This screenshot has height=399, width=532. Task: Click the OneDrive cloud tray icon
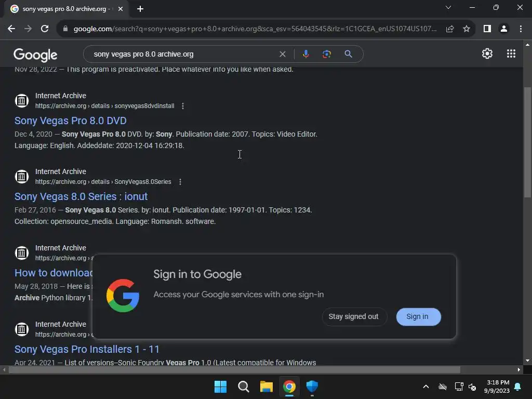click(x=443, y=387)
